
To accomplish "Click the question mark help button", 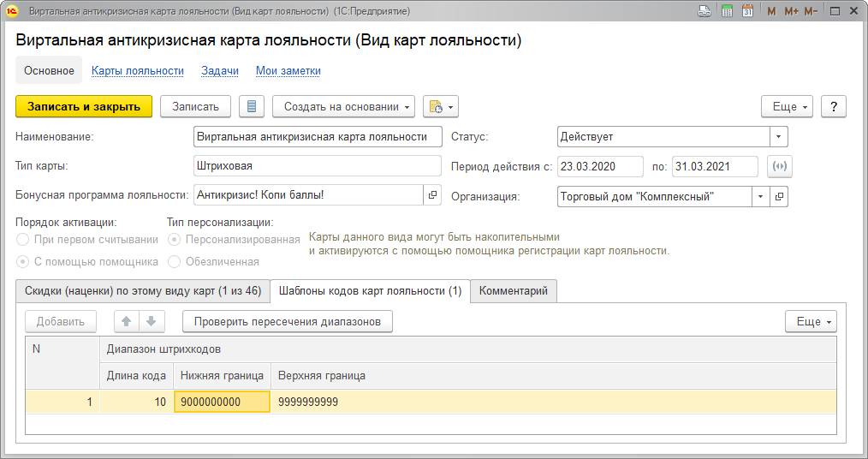I will coord(833,107).
